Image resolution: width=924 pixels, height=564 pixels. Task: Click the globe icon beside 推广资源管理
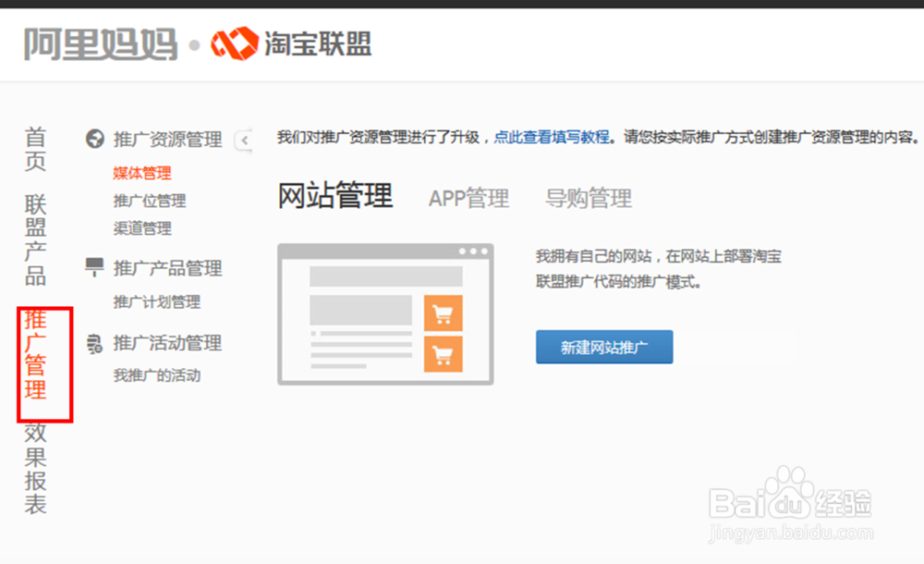[x=95, y=139]
